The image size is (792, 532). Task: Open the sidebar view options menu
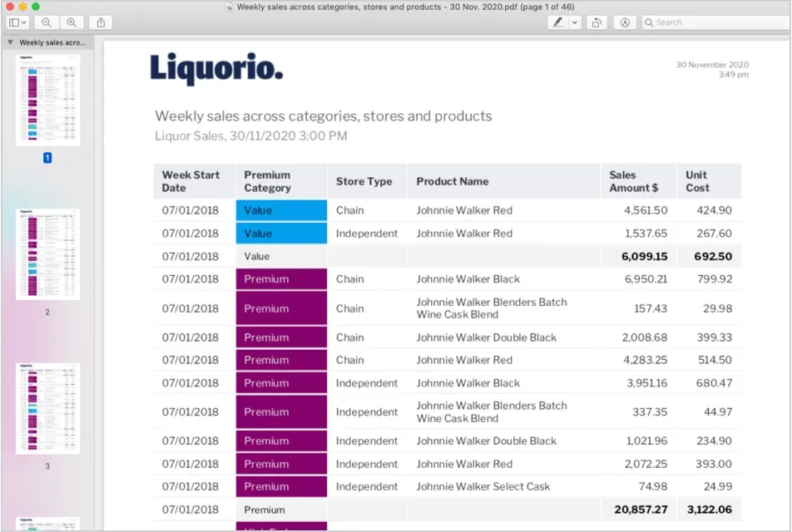(17, 22)
